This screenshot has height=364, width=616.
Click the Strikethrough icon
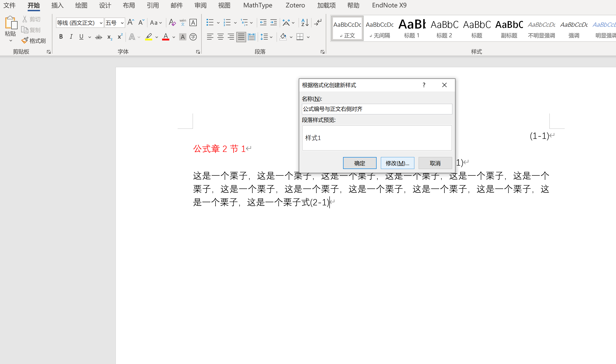coord(99,37)
